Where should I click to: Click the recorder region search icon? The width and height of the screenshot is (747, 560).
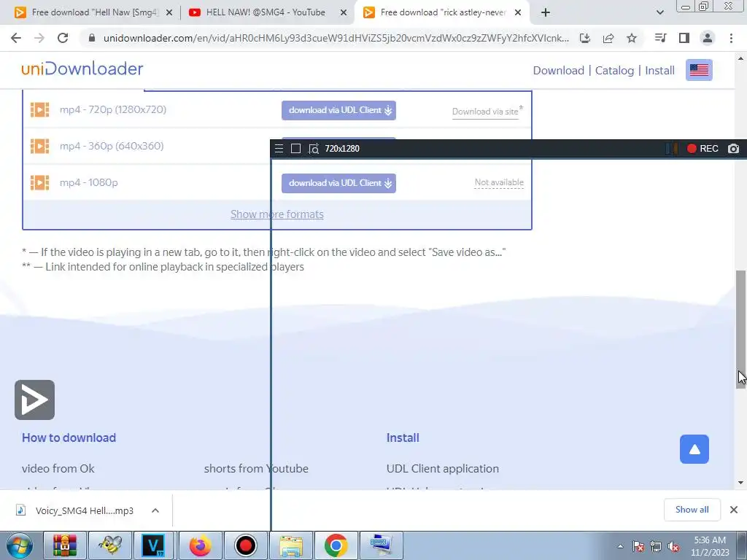pyautogui.click(x=313, y=149)
